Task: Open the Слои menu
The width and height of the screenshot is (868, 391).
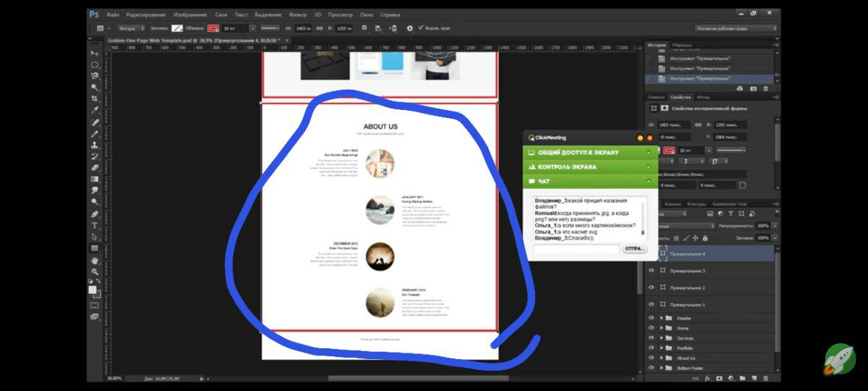Action: (x=221, y=14)
